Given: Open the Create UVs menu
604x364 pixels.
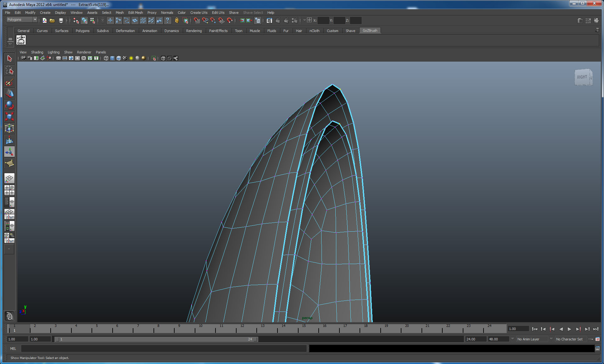Looking at the screenshot, I should click(199, 13).
